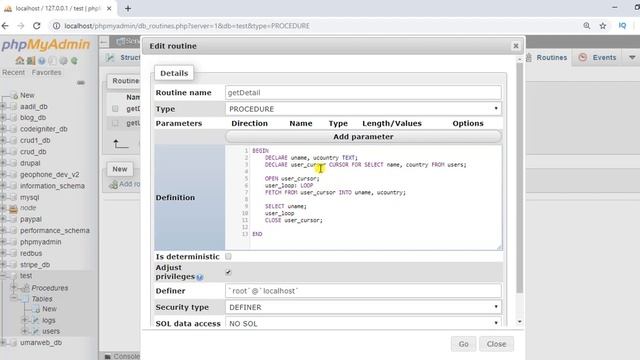Viewport: 640px width, 360px height.
Task: Open the umarweb_db database link
Action: pyautogui.click(x=41, y=342)
